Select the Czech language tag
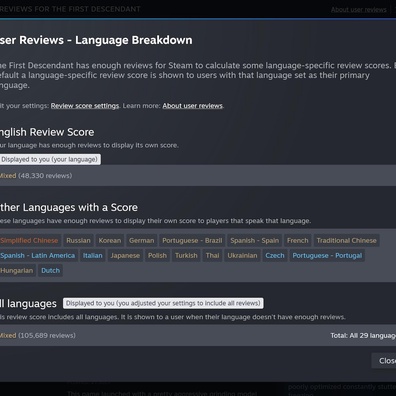The image size is (396, 396). coord(275,255)
